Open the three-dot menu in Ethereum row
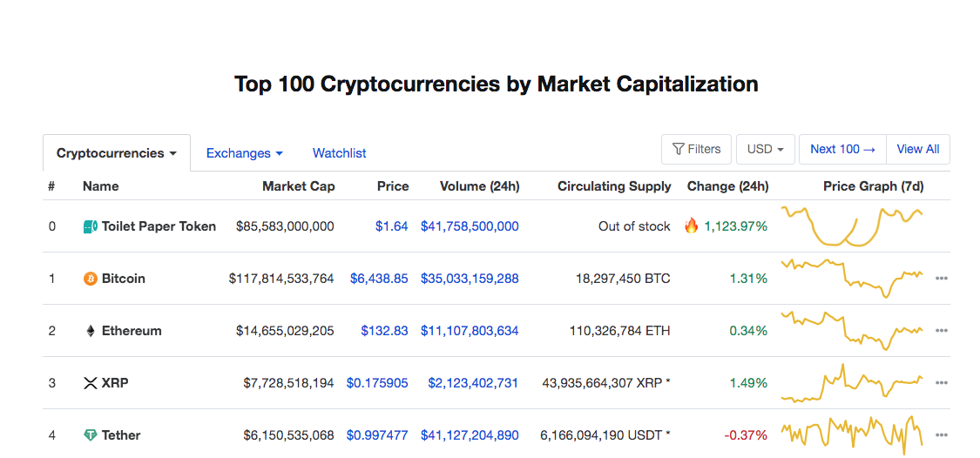Viewport: 980px width, 458px height. coord(942,331)
